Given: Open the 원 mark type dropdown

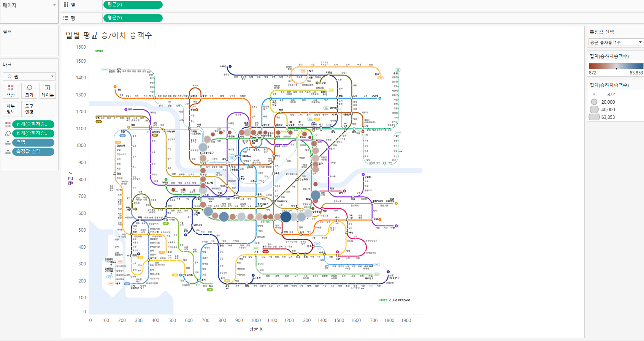Looking at the screenshot, I should click(x=52, y=76).
